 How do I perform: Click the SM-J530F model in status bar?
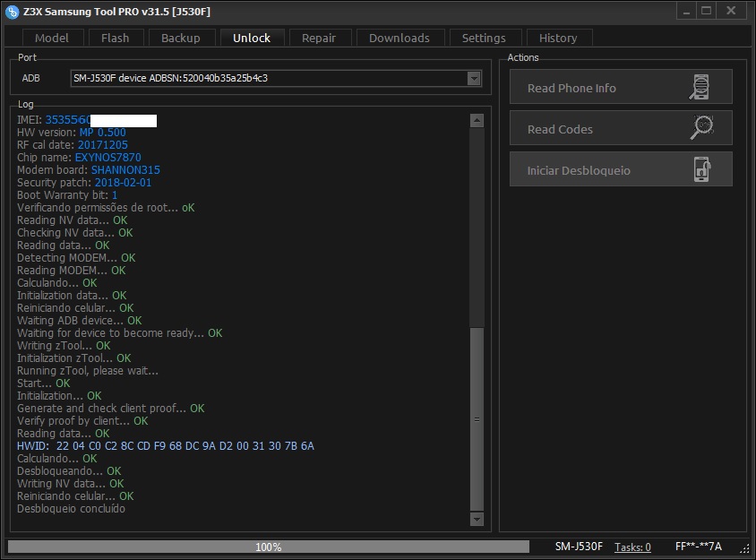(579, 547)
